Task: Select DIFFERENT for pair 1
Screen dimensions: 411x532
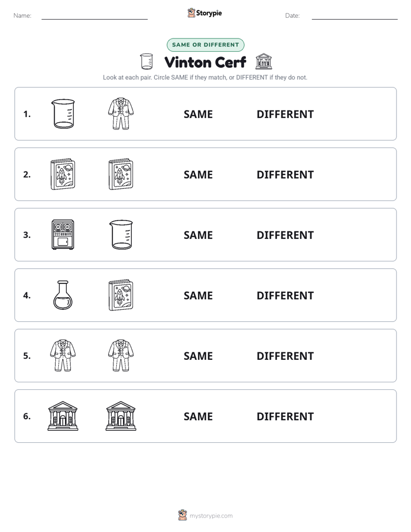Action: (285, 115)
